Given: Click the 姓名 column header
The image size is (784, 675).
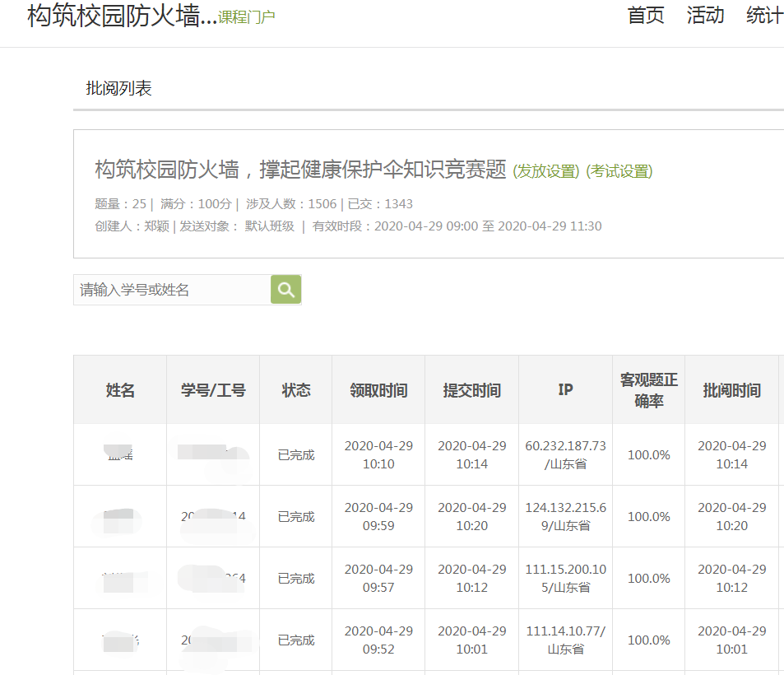Looking at the screenshot, I should 120,390.
